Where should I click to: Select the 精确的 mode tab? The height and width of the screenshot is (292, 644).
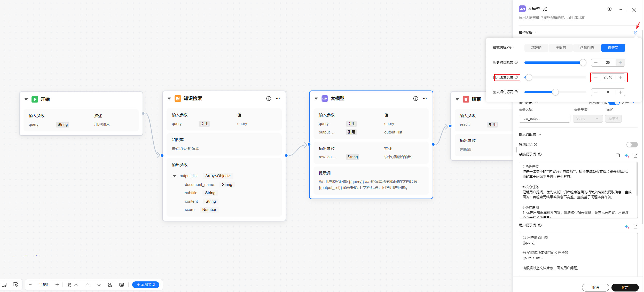(x=536, y=48)
